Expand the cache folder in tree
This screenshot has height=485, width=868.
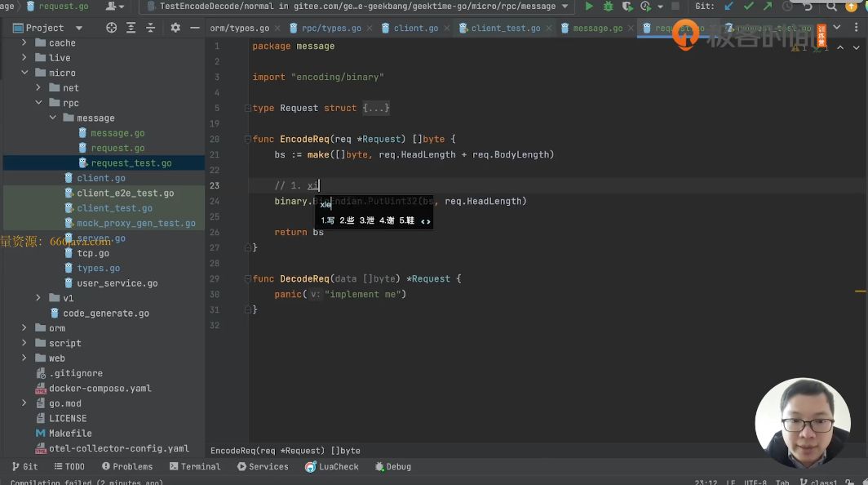coord(24,43)
